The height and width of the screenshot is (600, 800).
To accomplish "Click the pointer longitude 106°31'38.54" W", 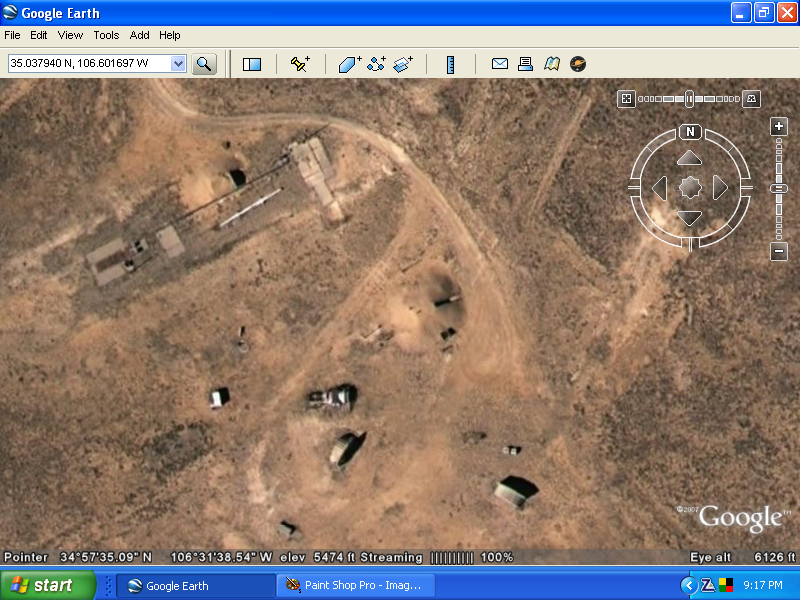I will pos(221,557).
